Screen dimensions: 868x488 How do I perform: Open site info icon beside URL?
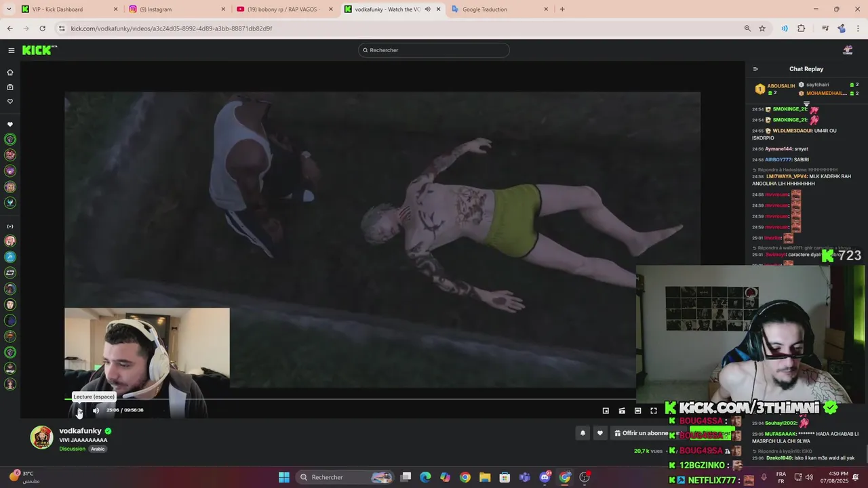pos(62,28)
